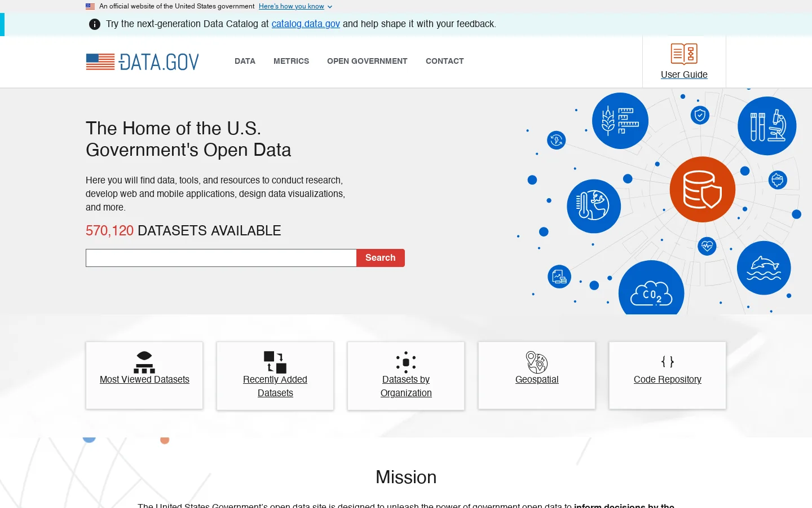Click the small shield checkmark icon
Screen dimensions: 812x508
click(x=700, y=115)
